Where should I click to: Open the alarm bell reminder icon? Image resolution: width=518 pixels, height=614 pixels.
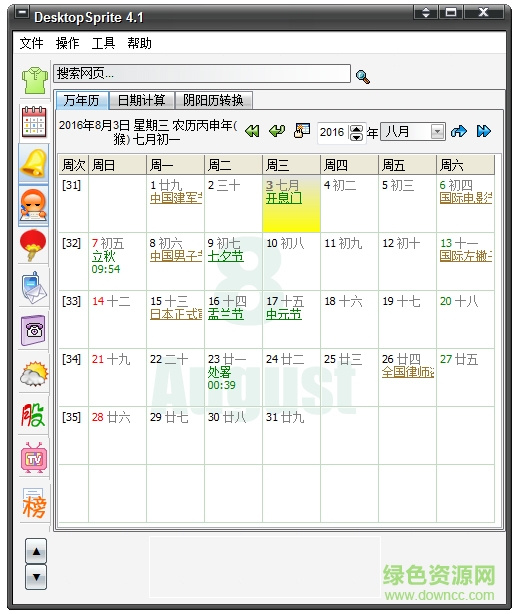tap(34, 163)
